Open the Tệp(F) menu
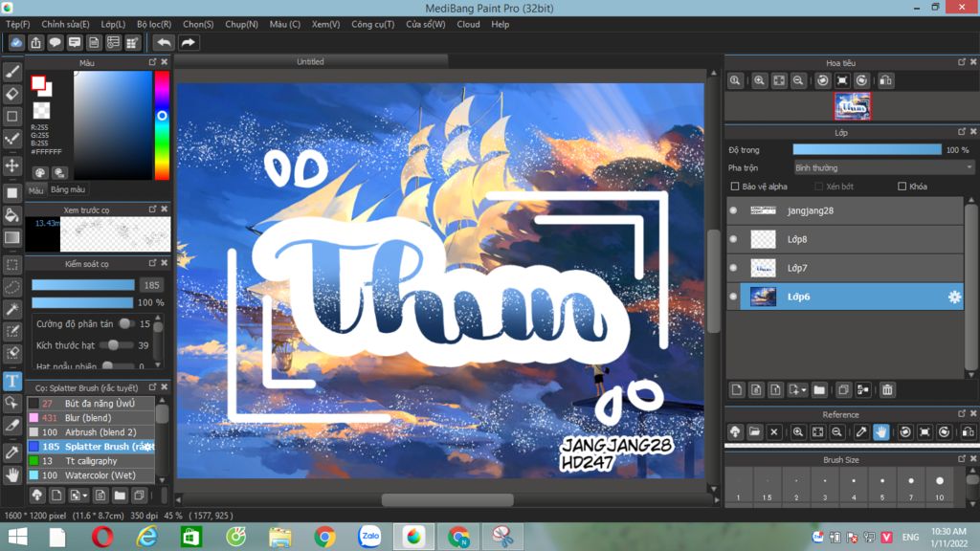The image size is (980, 551). (x=18, y=24)
